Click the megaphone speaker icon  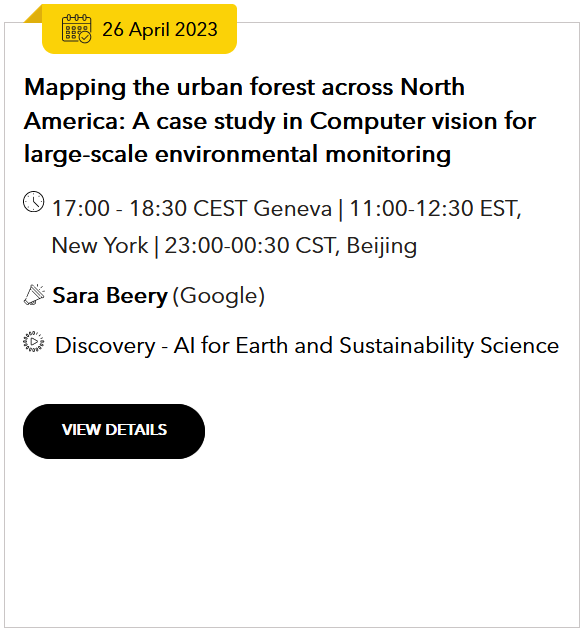[x=34, y=295]
